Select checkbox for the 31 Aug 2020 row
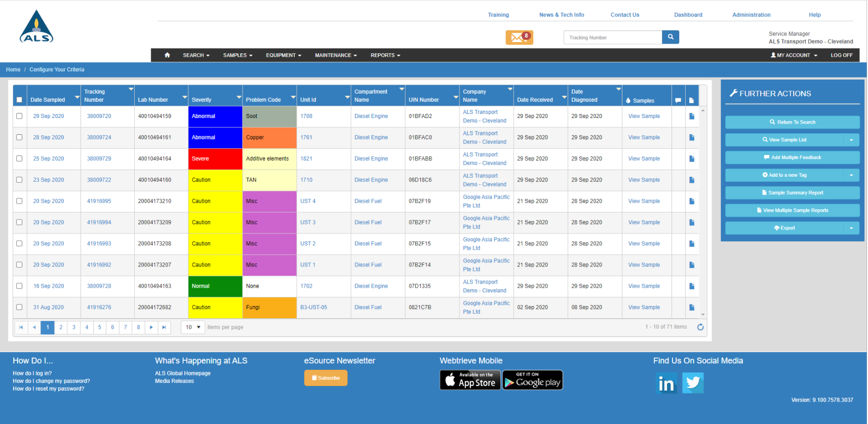Screen dimensions: 868x424 click(19, 307)
